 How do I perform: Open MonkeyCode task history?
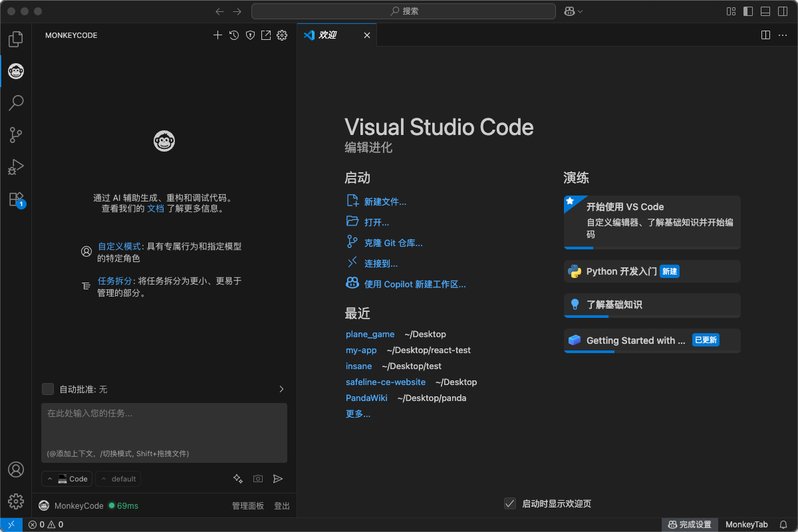pyautogui.click(x=234, y=35)
